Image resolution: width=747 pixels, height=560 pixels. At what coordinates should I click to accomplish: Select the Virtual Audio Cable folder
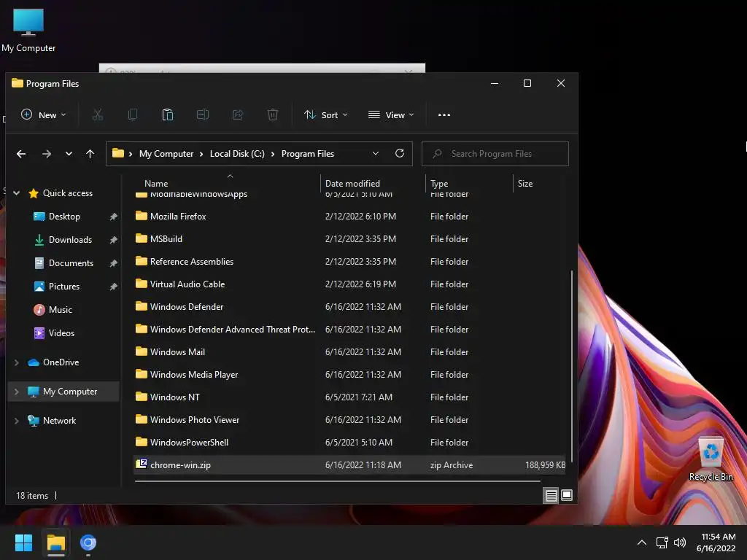[x=349, y=284]
